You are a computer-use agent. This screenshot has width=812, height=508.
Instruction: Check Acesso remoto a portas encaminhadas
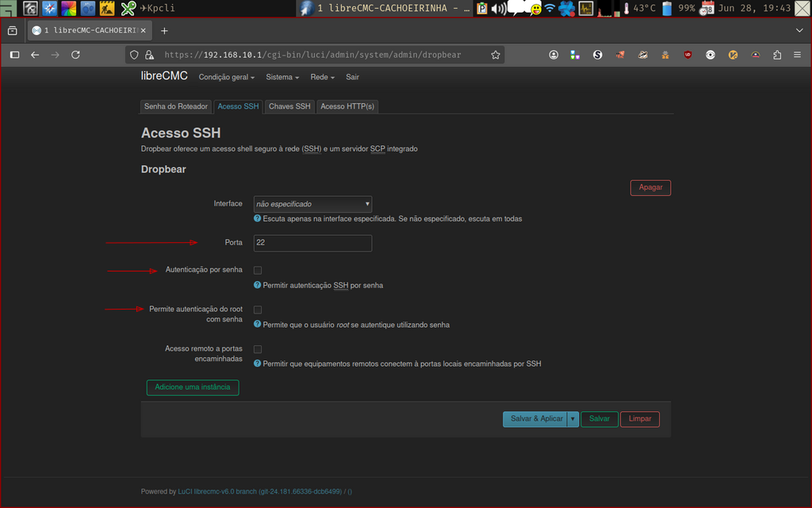(258, 349)
